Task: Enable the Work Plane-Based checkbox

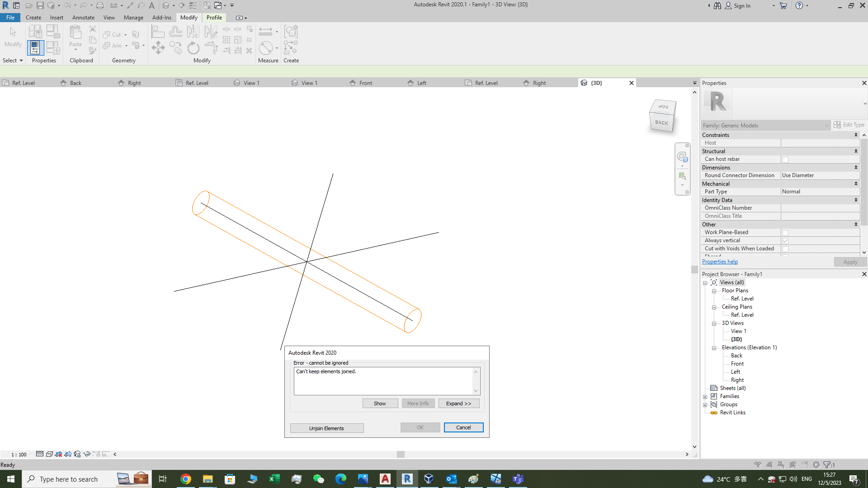Action: coord(786,232)
